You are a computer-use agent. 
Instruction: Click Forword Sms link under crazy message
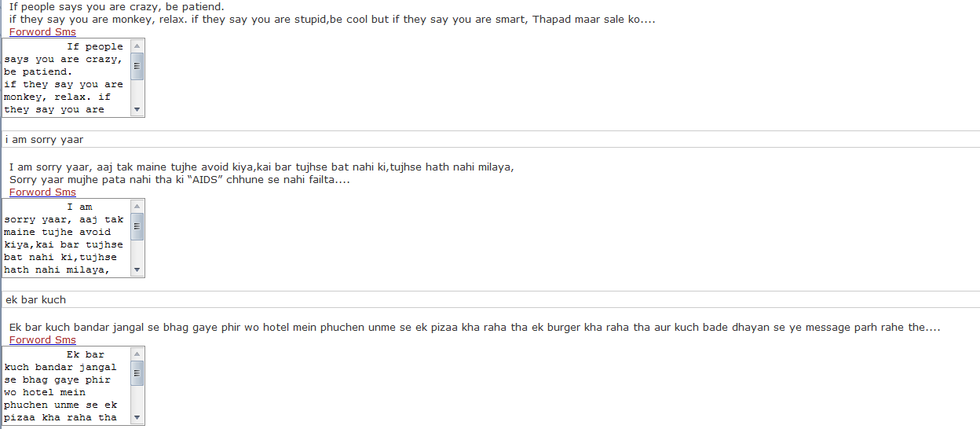(x=42, y=32)
